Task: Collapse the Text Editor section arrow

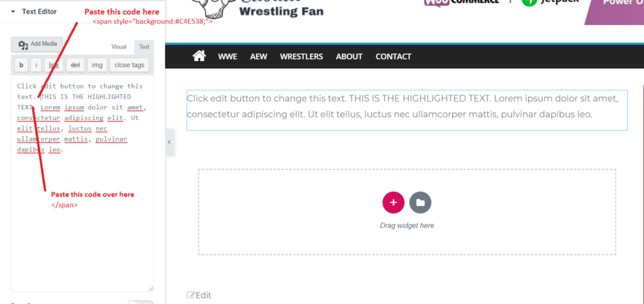Action: coord(13,12)
